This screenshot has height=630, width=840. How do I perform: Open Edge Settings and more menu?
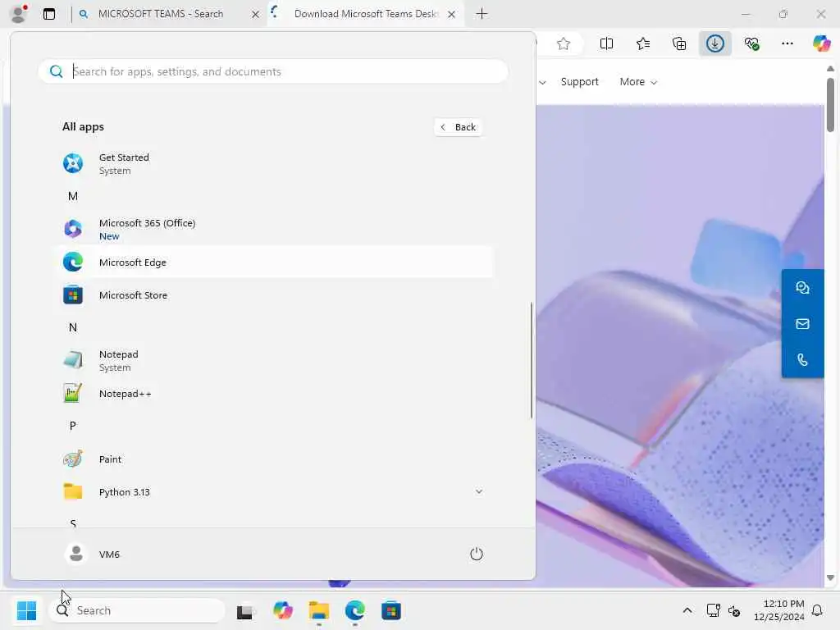tap(787, 44)
